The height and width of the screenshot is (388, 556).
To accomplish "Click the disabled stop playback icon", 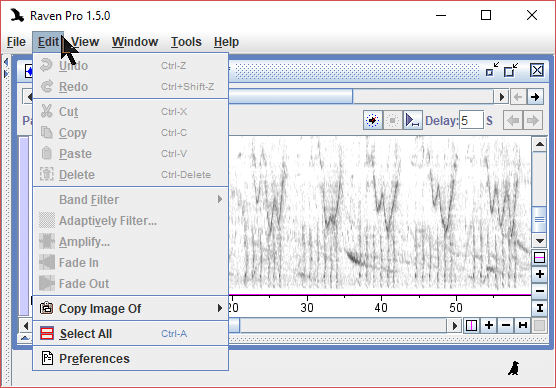I will tap(392, 121).
